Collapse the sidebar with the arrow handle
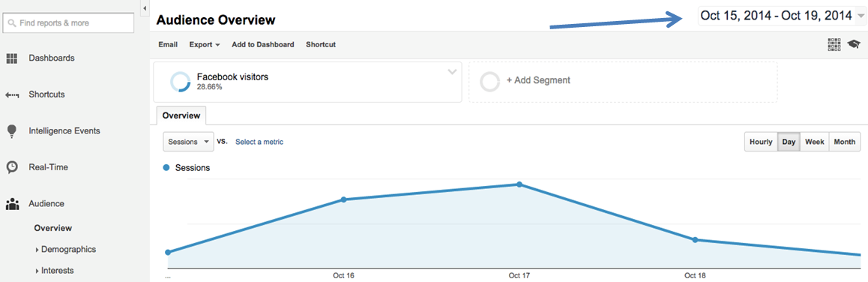Image resolution: width=868 pixels, height=282 pixels. point(144,8)
